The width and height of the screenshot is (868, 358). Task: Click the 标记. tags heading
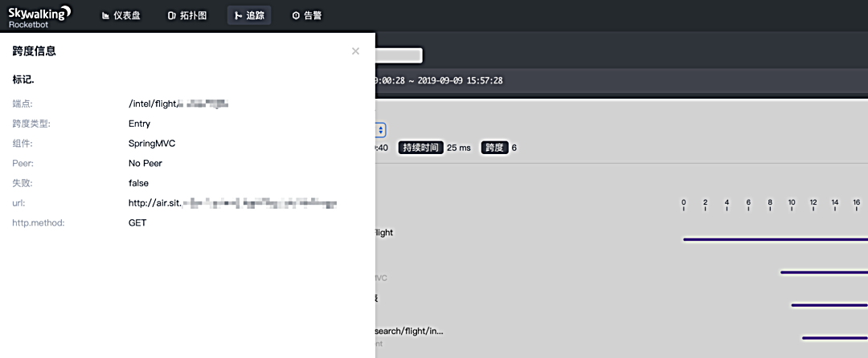coord(23,79)
